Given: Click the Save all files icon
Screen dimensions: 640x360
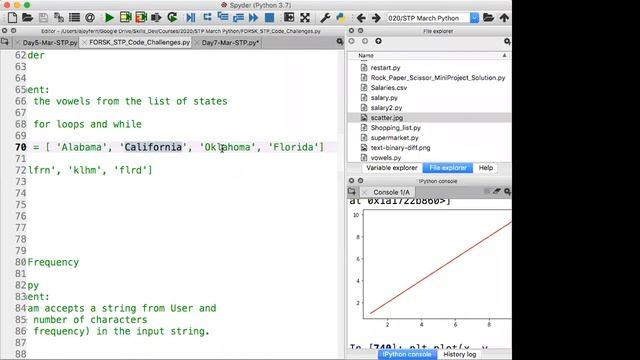Looking at the screenshot, I should pyautogui.click(x=58, y=18).
